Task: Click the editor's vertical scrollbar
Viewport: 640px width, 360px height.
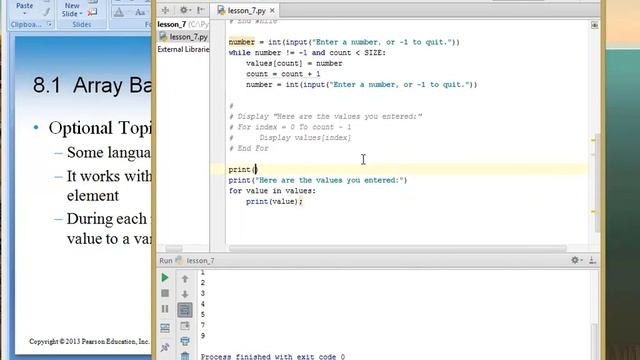Action: point(597,182)
